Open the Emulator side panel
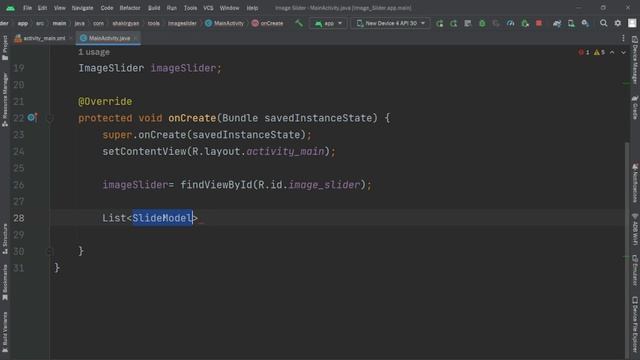640x360 pixels. point(635,271)
